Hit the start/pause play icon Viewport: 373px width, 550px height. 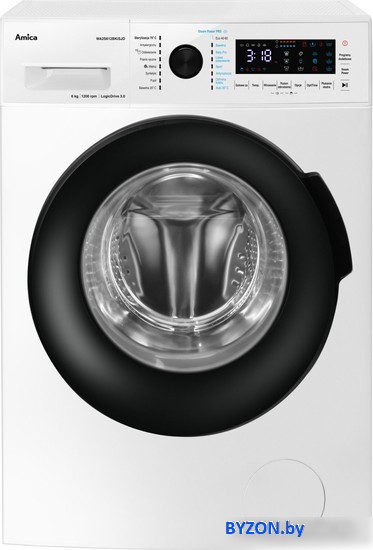click(x=345, y=85)
